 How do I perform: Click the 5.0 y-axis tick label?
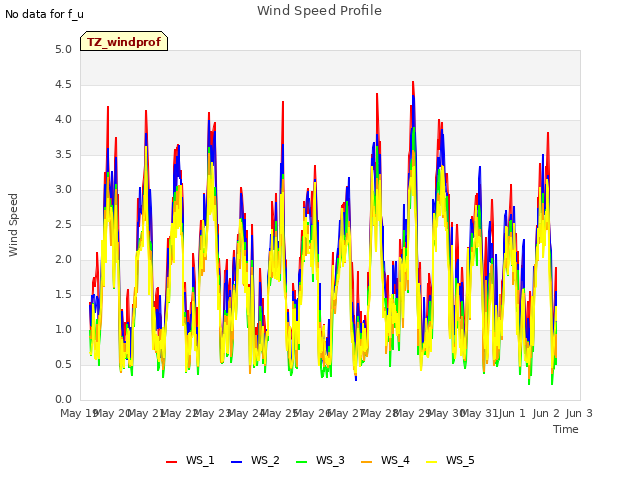[63, 50]
